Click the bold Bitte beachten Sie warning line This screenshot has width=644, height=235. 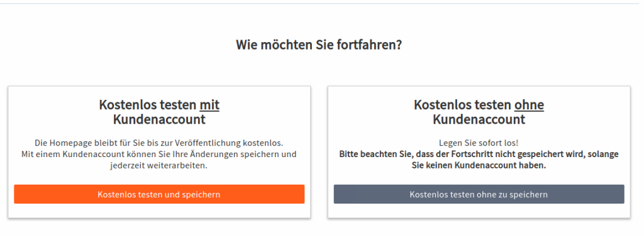[479, 155]
